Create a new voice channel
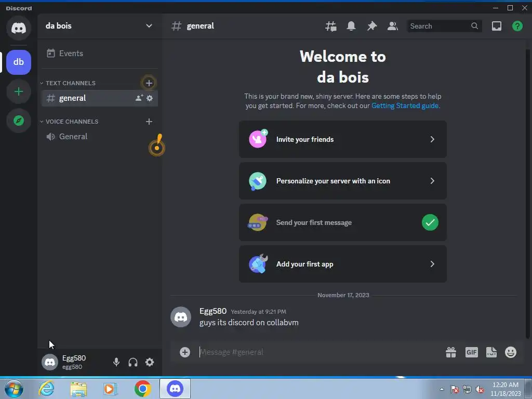The height and width of the screenshot is (399, 532). [x=149, y=122]
